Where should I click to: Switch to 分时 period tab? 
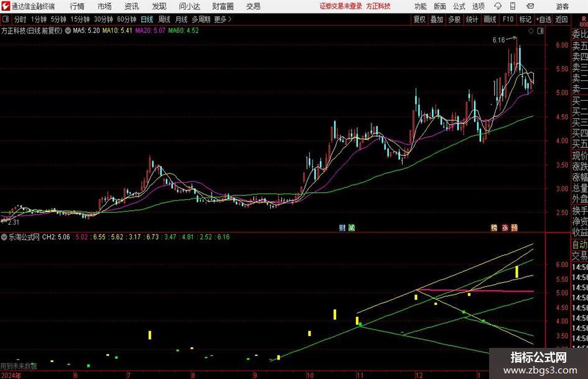point(21,19)
